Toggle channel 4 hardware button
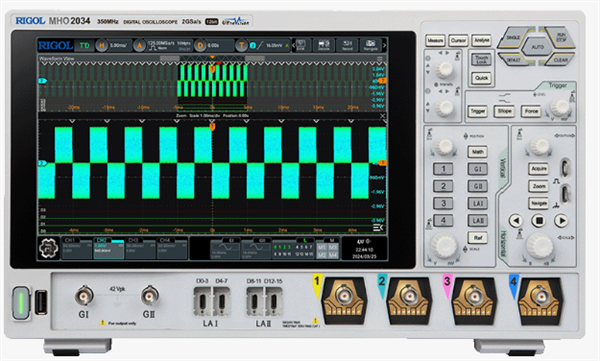The width and height of the screenshot is (600, 361). (x=443, y=221)
